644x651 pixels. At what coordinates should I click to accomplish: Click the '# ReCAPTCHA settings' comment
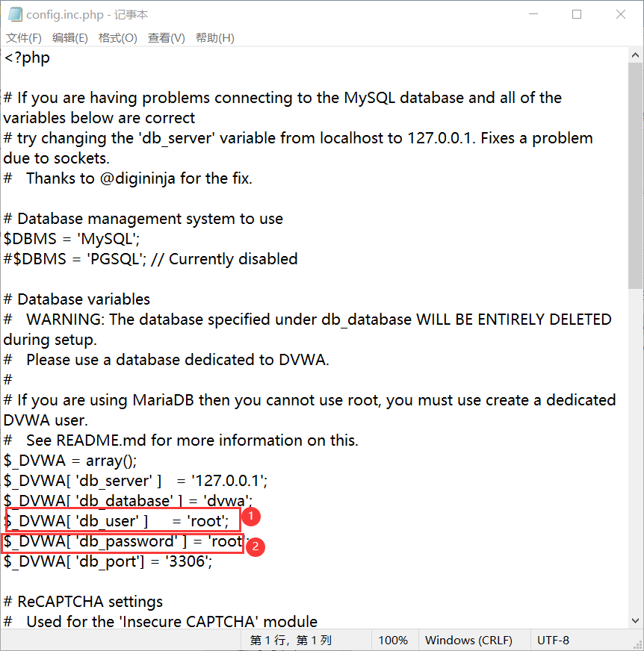pyautogui.click(x=83, y=602)
